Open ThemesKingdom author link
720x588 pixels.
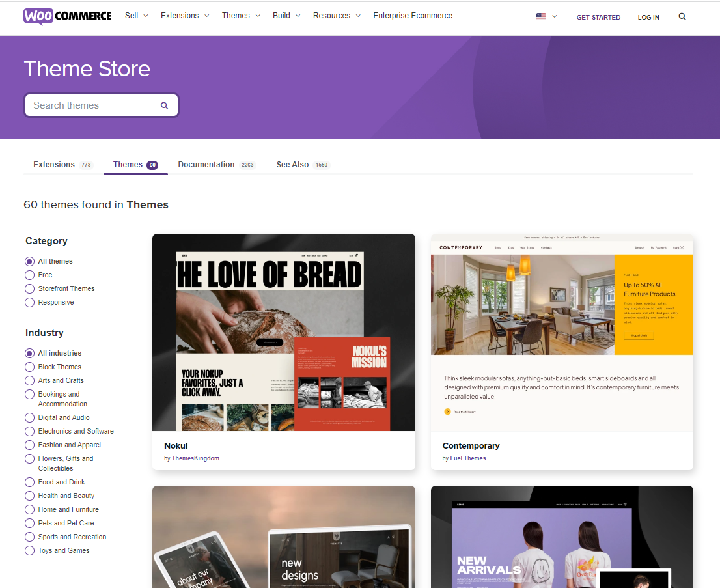pyautogui.click(x=195, y=458)
